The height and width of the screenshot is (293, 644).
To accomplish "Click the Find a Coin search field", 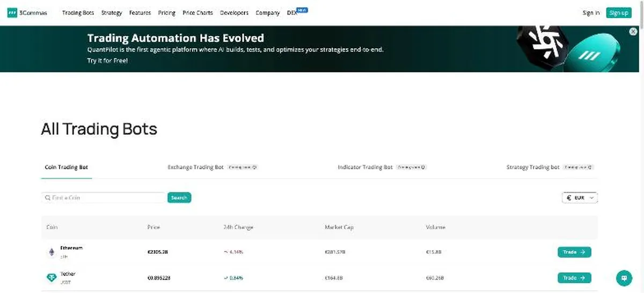I will [103, 197].
